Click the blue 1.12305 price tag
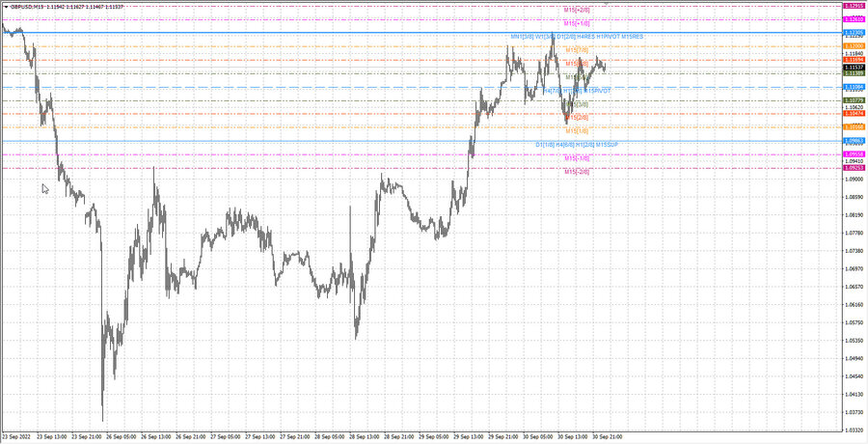Screen dimensions: 868x444 [x=854, y=33]
